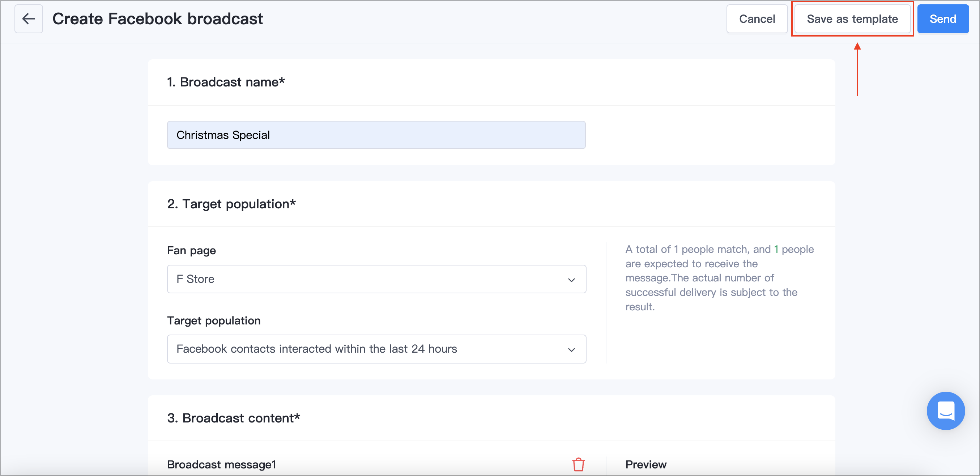Screen dimensions: 980x476
Task: Go back using the arrow button
Action: (29, 19)
